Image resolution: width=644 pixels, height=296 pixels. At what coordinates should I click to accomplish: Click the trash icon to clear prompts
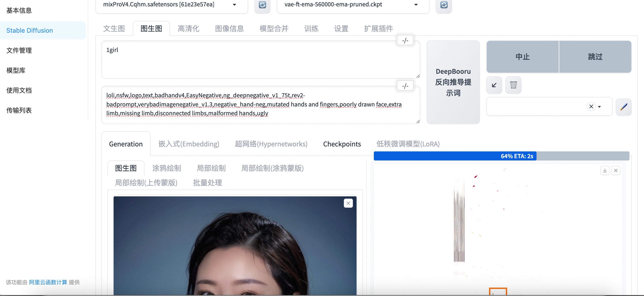point(513,85)
